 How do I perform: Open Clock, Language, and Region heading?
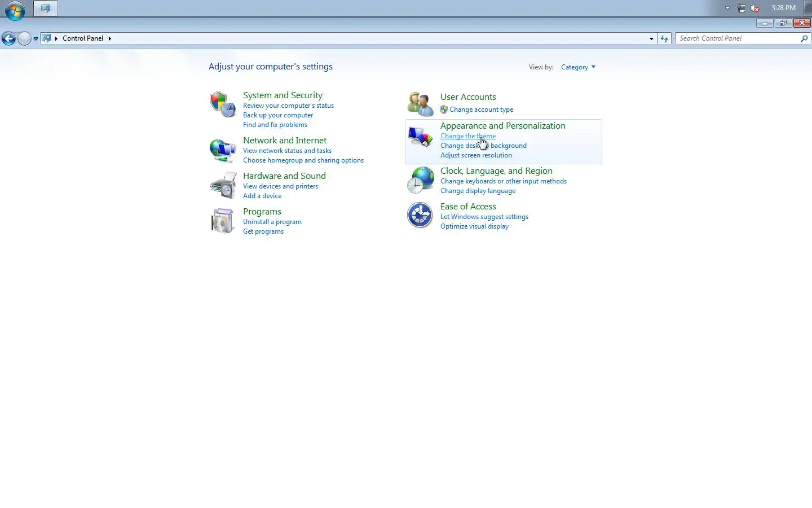(x=496, y=171)
